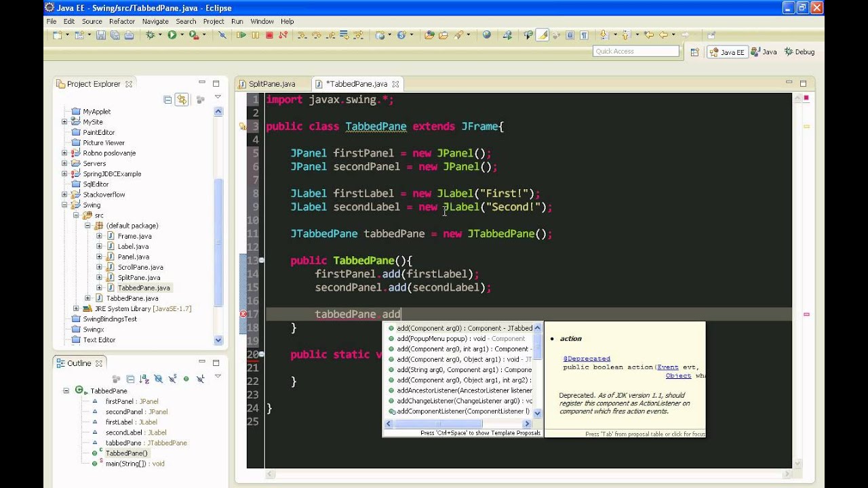868x488 pixels.
Task: Open dropdown arrow next to Run button
Action: (x=182, y=35)
